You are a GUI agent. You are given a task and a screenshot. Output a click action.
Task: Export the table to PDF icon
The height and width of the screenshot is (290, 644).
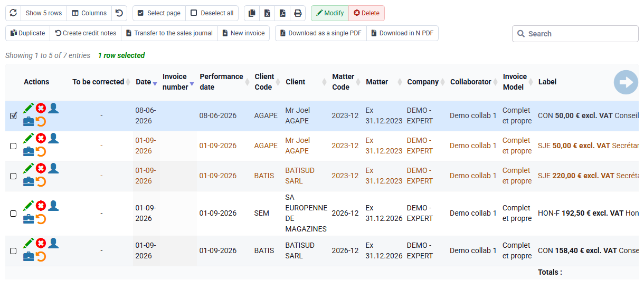[282, 13]
